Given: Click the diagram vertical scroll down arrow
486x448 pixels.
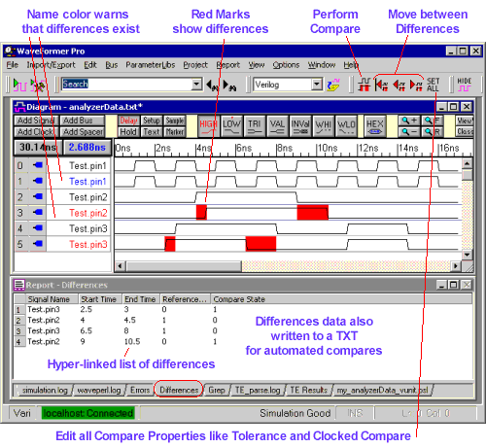Looking at the screenshot, I should point(467,255).
